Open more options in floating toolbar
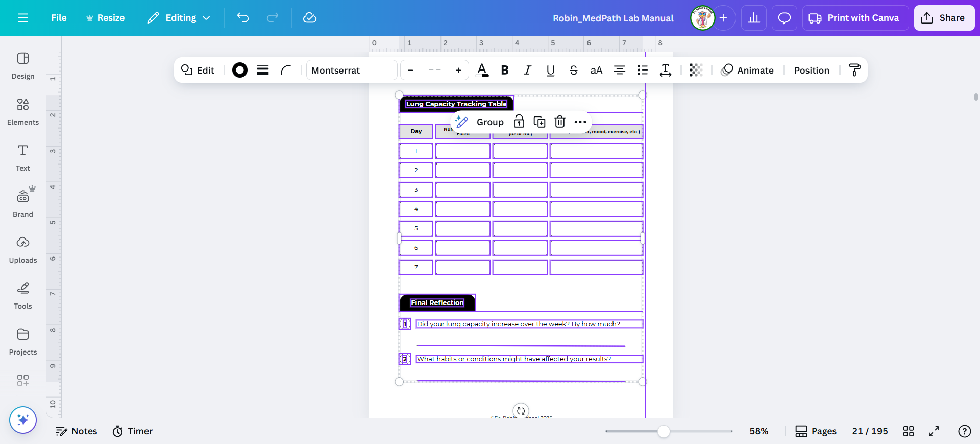The image size is (980, 444). click(x=580, y=122)
